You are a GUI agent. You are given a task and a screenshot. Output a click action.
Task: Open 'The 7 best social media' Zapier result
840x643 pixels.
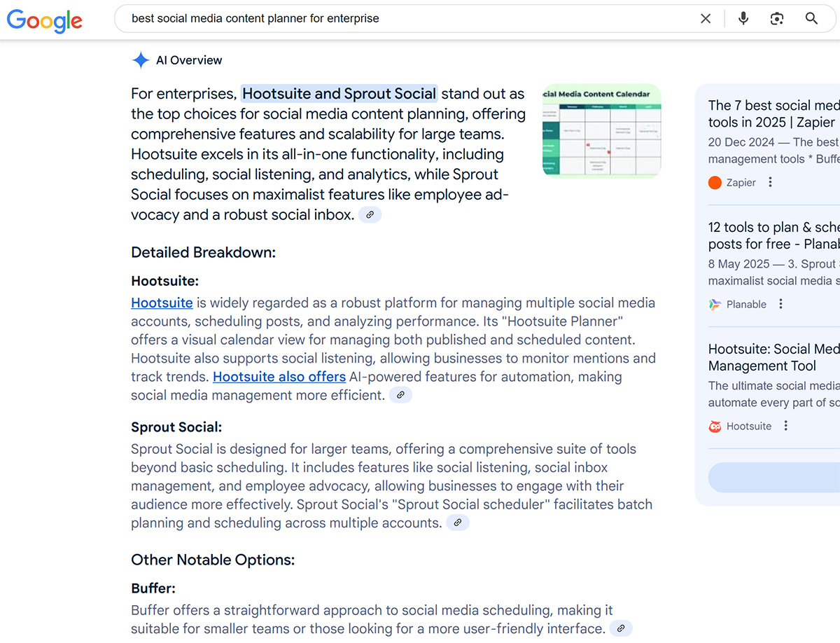(x=773, y=113)
